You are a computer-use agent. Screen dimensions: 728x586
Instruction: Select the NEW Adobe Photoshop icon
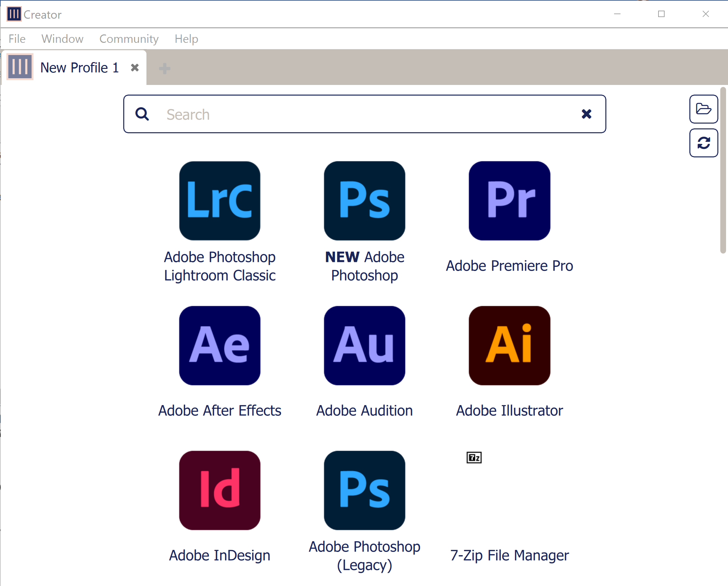click(x=364, y=200)
